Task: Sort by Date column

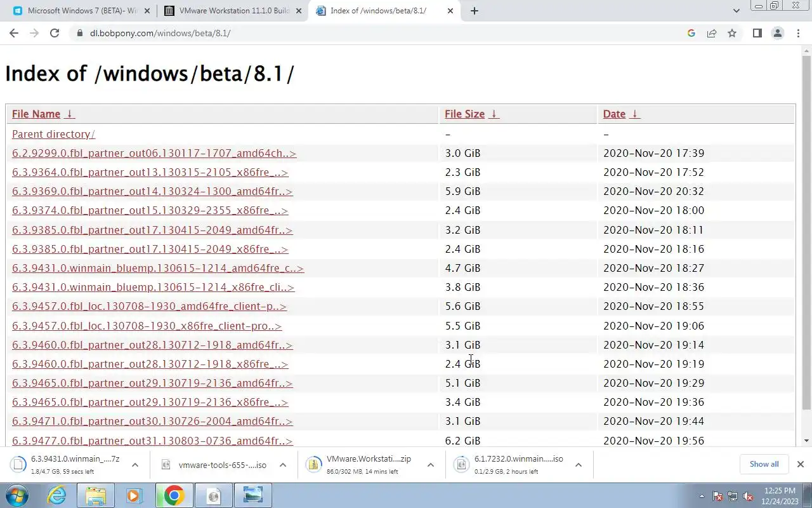Action: [x=614, y=114]
